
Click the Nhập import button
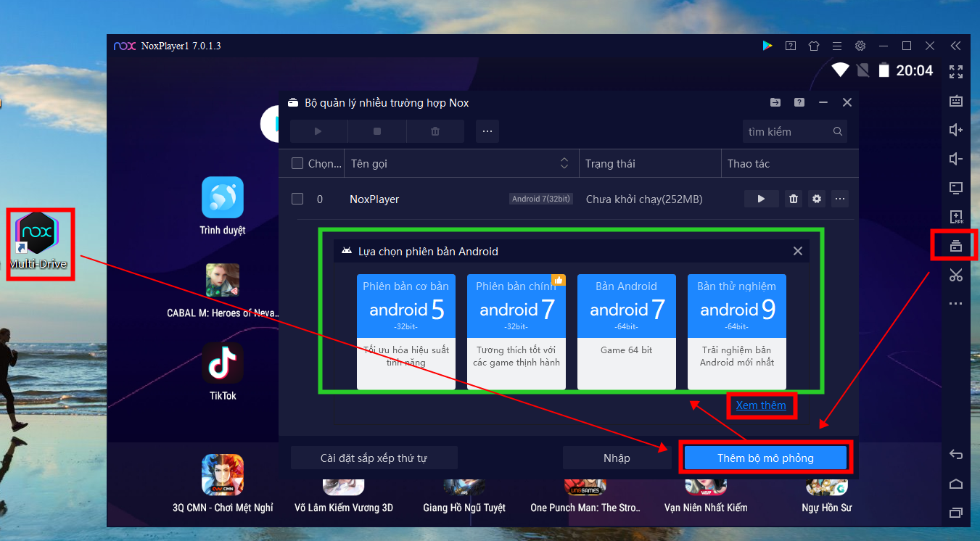[617, 458]
